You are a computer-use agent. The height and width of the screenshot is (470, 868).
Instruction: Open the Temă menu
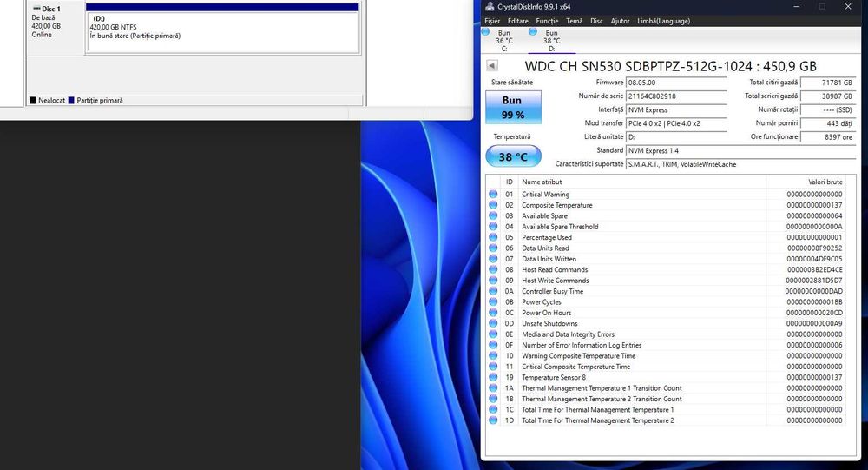(574, 21)
